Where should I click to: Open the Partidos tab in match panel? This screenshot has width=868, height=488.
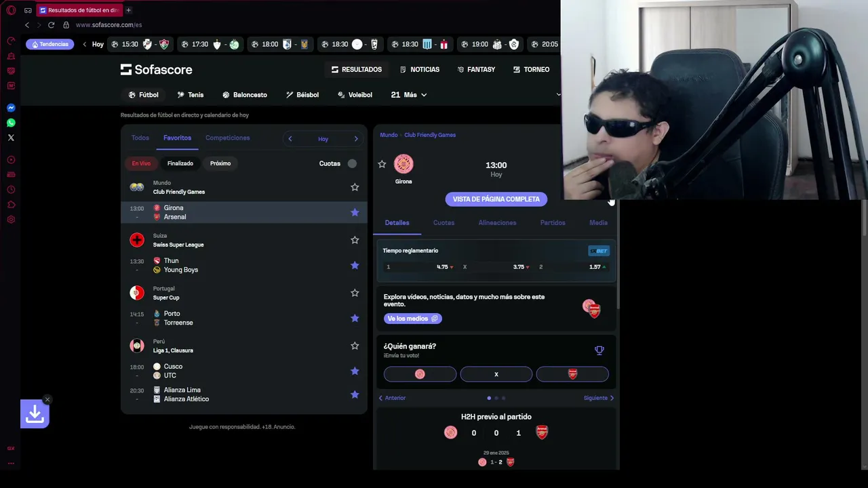[553, 222]
